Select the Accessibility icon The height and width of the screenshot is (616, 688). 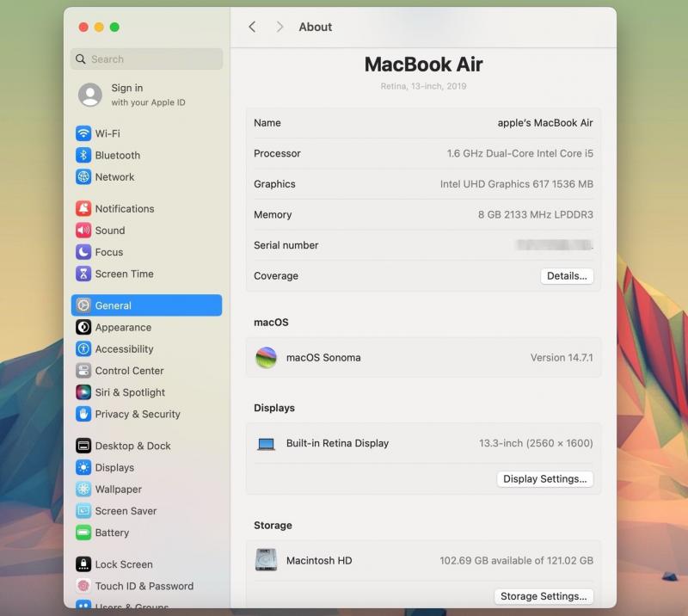point(83,348)
